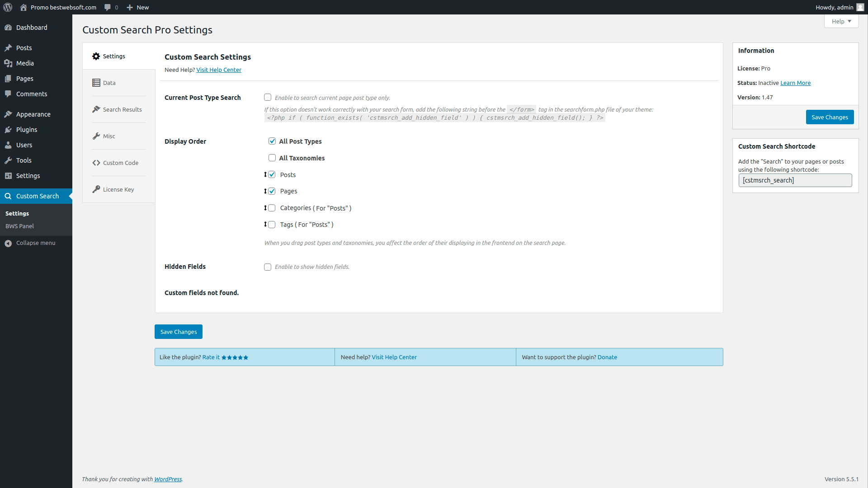Click the Custom Code brackets icon
868x488 pixels.
(96, 163)
